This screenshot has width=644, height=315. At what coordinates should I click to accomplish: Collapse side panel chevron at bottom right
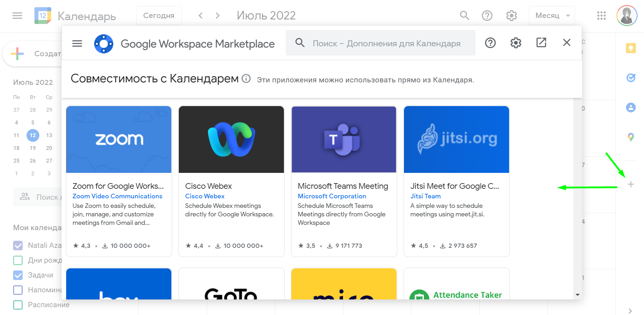click(x=630, y=311)
